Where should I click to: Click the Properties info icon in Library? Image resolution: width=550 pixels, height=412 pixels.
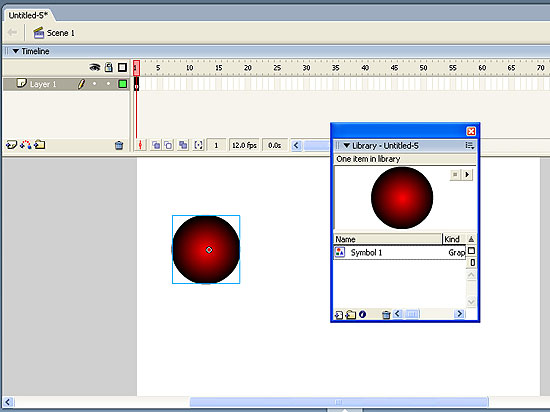point(362,314)
